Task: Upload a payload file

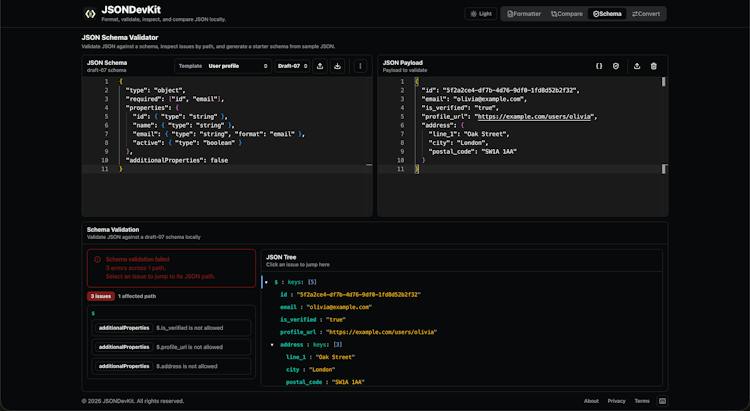Action: tap(637, 66)
